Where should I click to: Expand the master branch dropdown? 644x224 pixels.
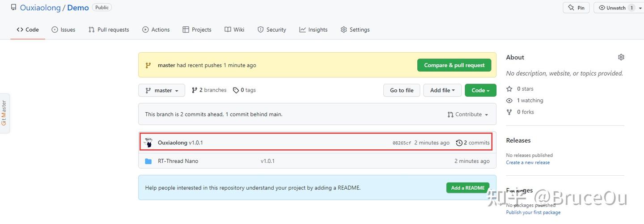point(161,90)
